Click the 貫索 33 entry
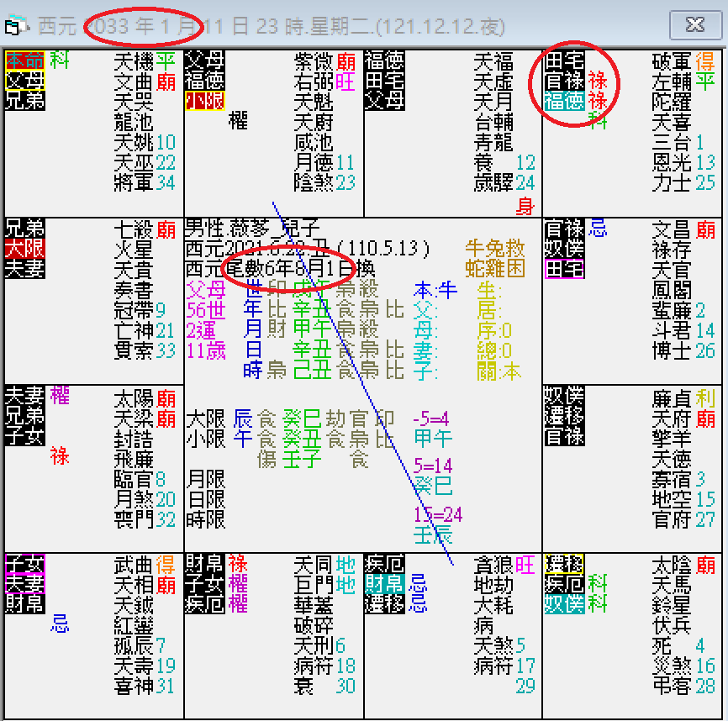 point(145,350)
